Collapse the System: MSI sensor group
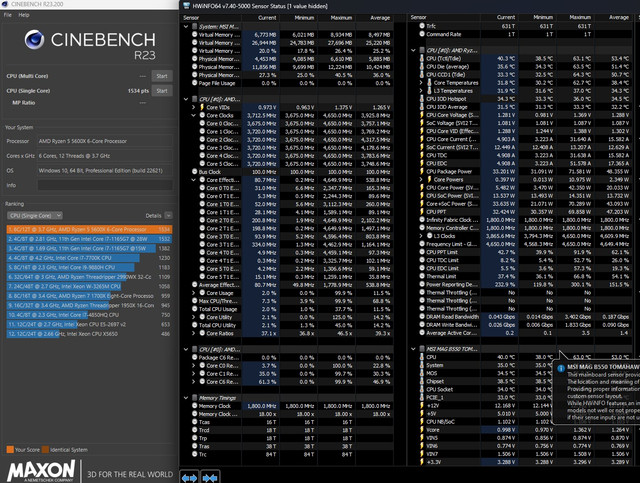The image size is (640, 483). coord(186,27)
